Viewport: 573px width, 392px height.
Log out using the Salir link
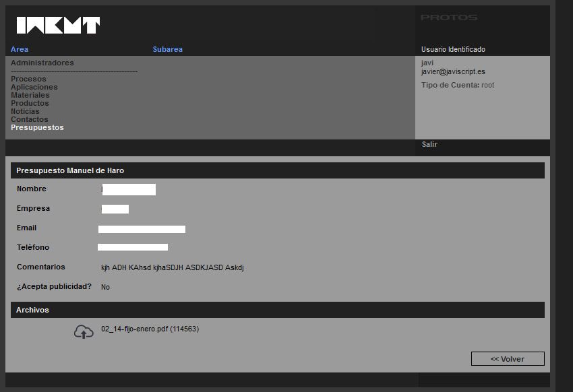429,144
